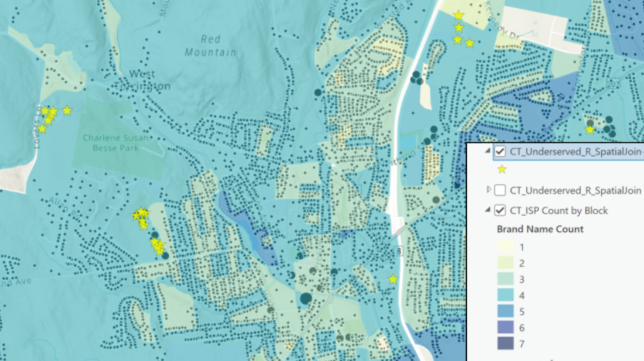Uncheck the checked CT_Underserved_R_SpatialJoin layer

pos(500,151)
